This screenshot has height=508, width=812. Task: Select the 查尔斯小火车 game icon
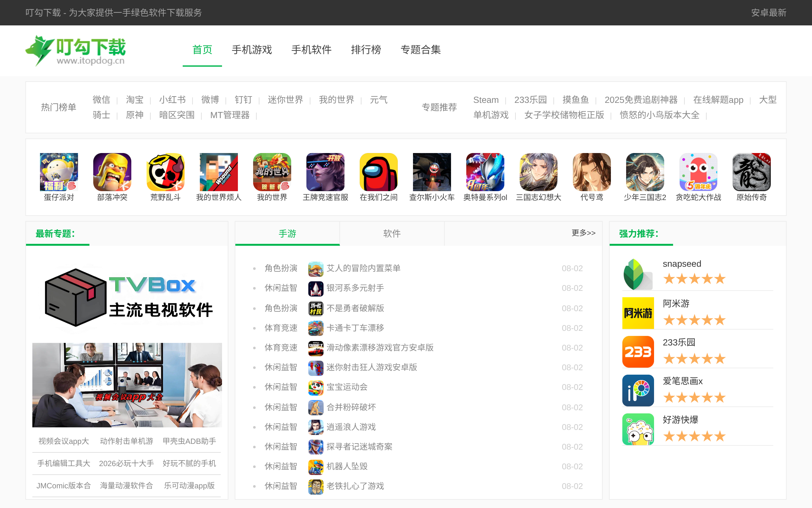(432, 172)
